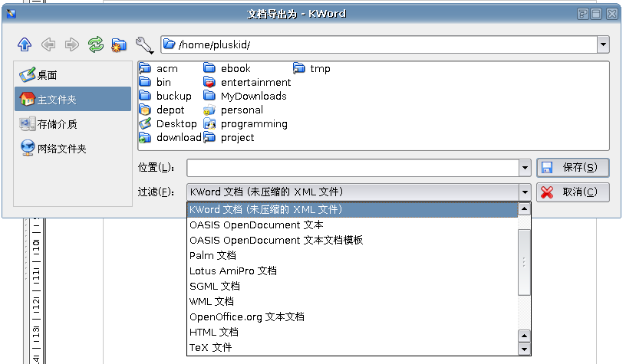
Task: Click the title bar help button
Action: 583,14
